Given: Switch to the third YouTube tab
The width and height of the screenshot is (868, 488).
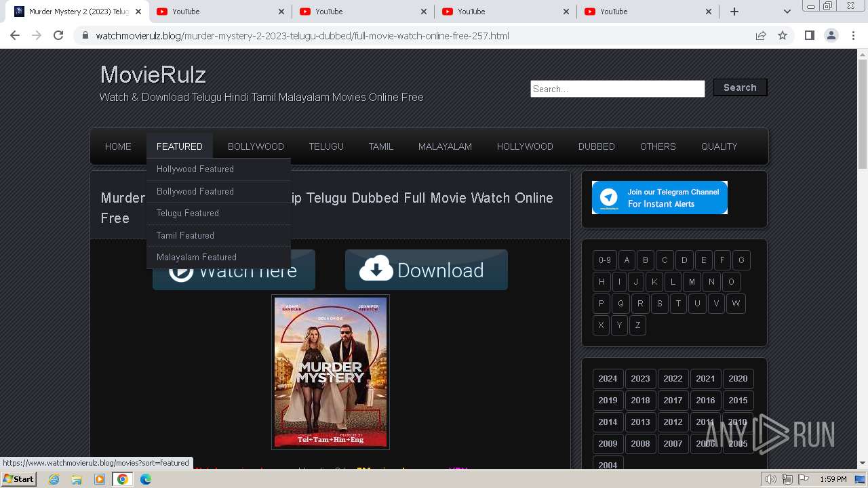Looking at the screenshot, I should pyautogui.click(x=505, y=12).
